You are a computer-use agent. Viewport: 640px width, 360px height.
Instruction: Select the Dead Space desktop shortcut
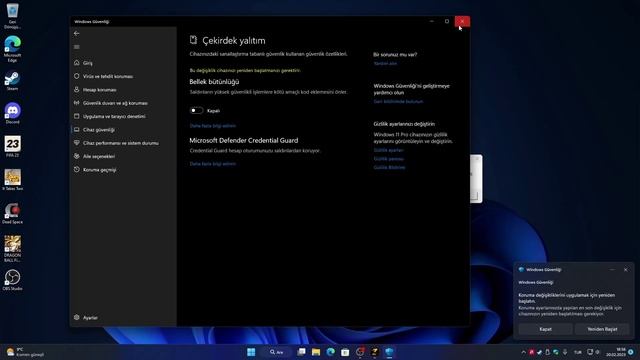click(x=12, y=213)
